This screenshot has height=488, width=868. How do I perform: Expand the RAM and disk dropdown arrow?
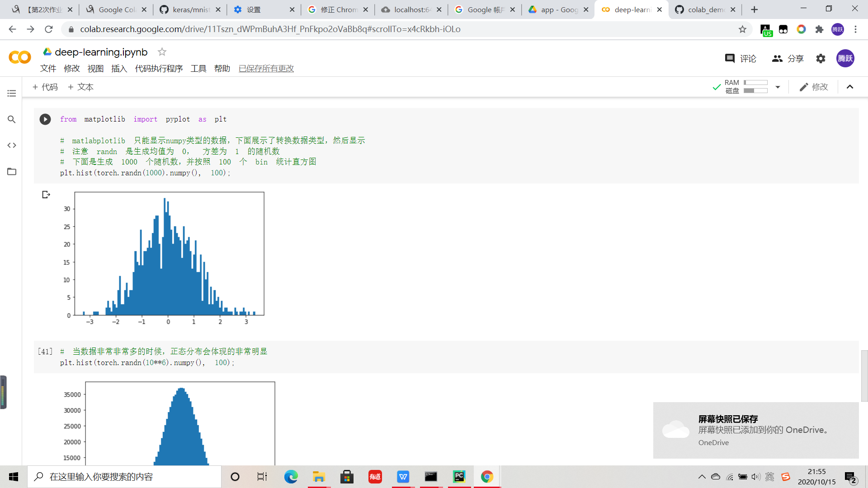(778, 87)
